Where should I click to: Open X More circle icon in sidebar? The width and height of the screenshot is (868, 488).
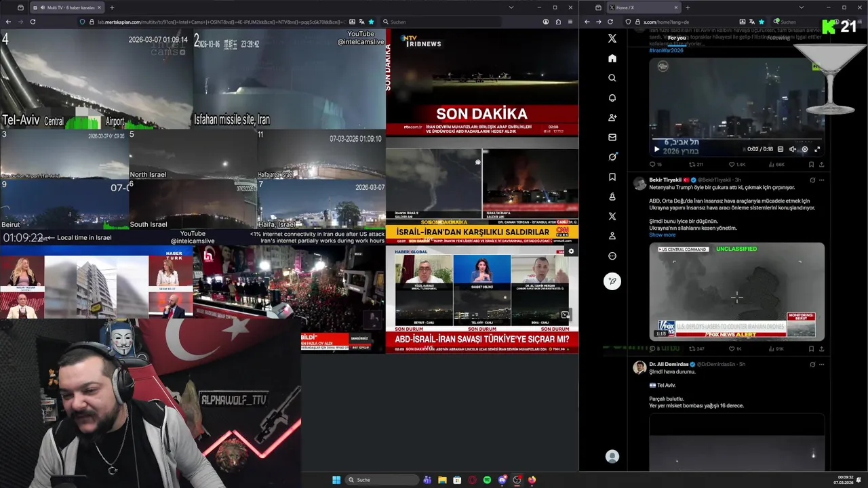[612, 256]
